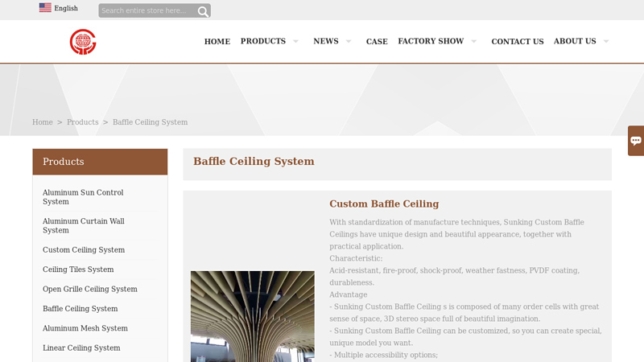Screen dimensions: 644x362
Task: Open the English language selector
Action: coord(66,8)
